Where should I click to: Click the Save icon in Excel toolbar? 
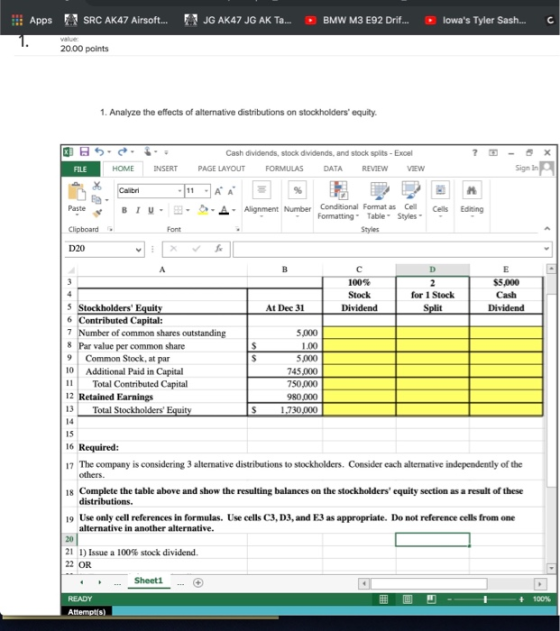[x=84, y=152]
